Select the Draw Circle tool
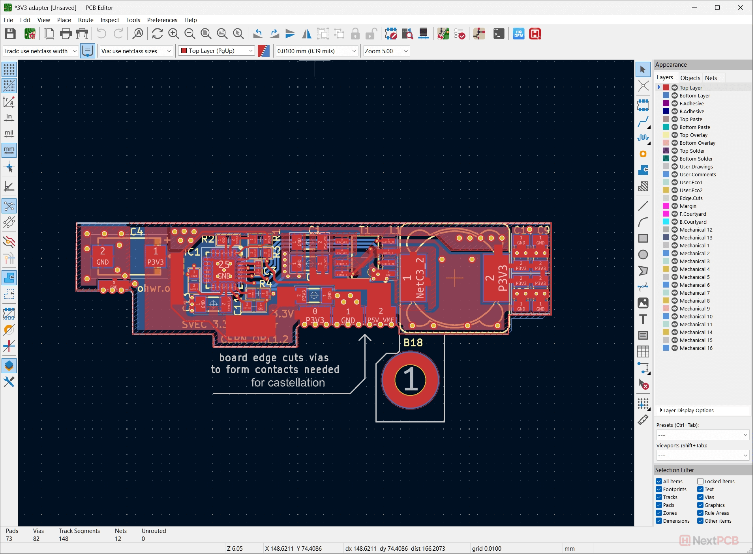 (643, 255)
